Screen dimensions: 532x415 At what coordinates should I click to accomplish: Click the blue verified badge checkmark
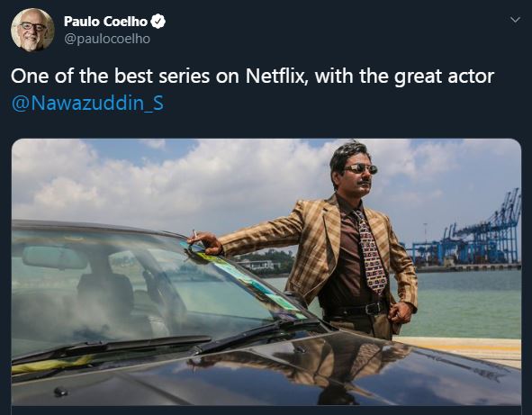click(x=158, y=22)
